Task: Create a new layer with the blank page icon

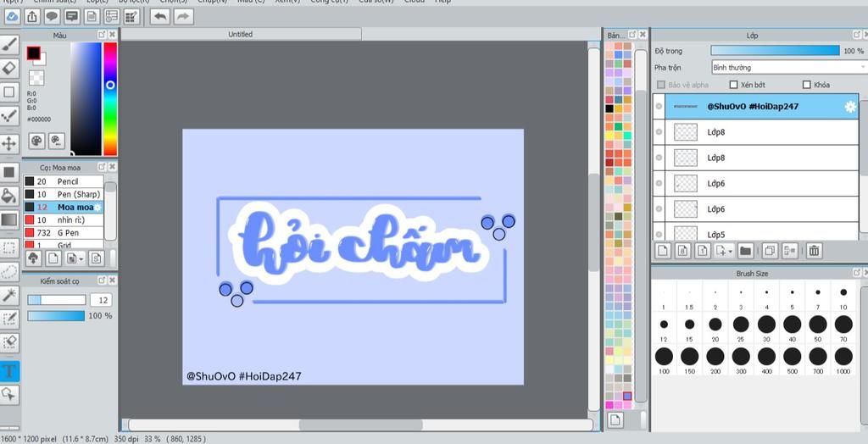Action: [x=663, y=250]
